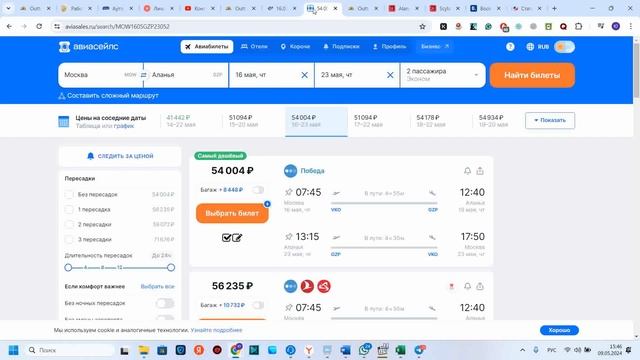640x360 pixels.
Task: Open a new browser tab
Action: coord(554,8)
